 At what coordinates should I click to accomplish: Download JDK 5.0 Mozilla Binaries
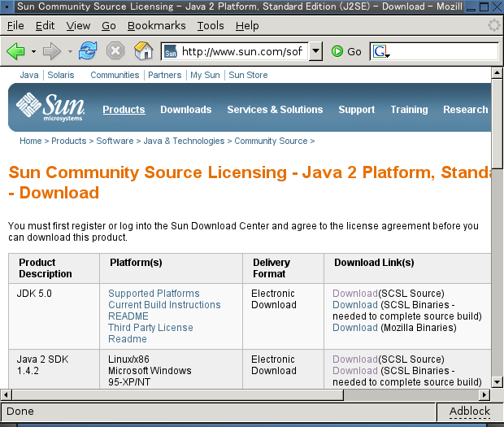355,327
